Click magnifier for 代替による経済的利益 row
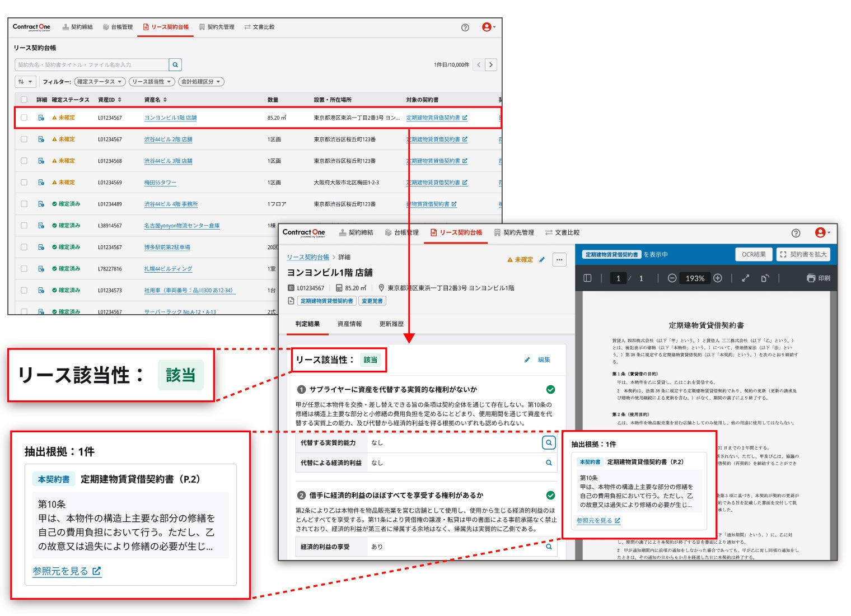 [549, 463]
